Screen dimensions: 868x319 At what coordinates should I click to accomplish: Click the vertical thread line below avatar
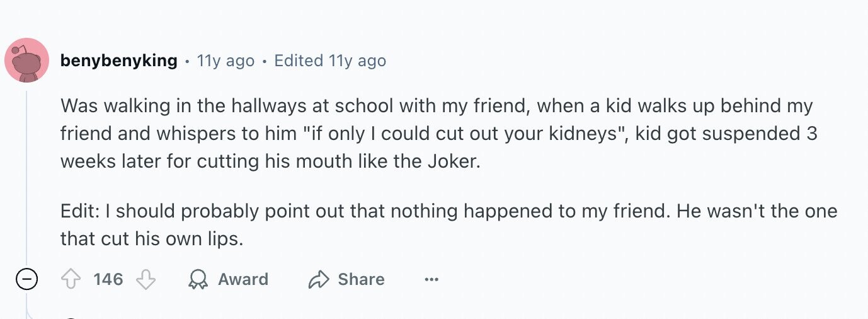pyautogui.click(x=26, y=177)
